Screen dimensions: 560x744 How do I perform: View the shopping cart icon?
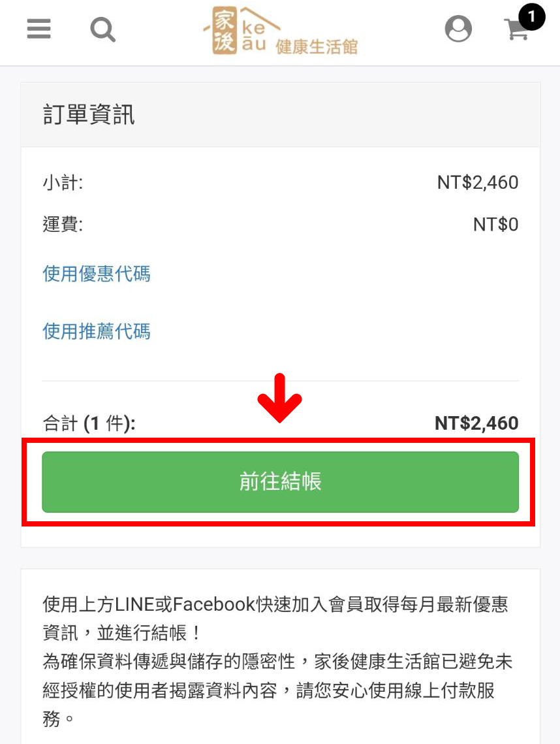pyautogui.click(x=517, y=31)
